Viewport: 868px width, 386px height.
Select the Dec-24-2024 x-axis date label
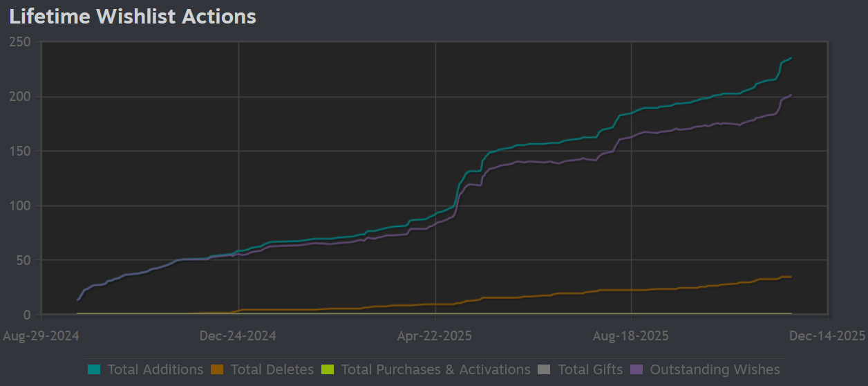pyautogui.click(x=238, y=336)
